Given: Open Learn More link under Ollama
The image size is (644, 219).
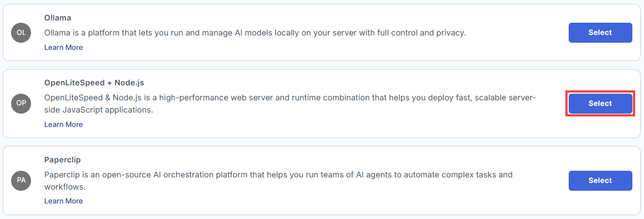Looking at the screenshot, I should coord(63,47).
